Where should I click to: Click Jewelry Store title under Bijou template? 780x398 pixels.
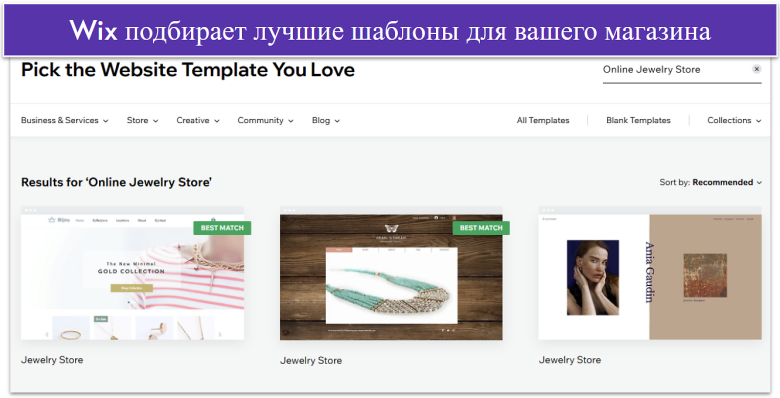(x=52, y=360)
